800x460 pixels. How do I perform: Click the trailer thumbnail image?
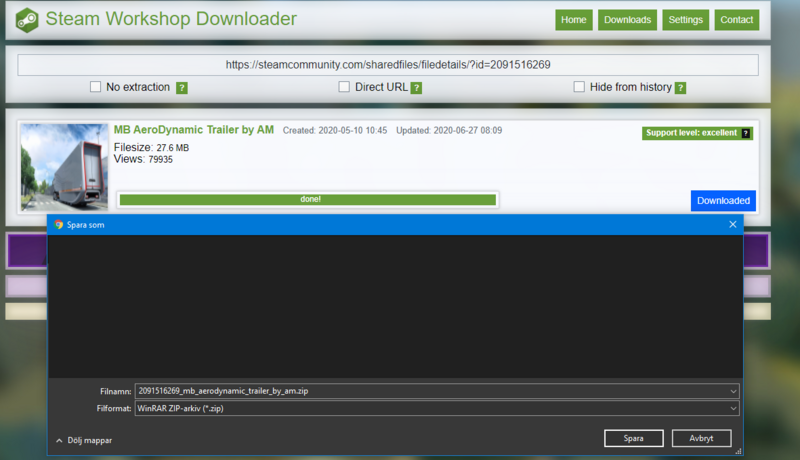pos(64,167)
